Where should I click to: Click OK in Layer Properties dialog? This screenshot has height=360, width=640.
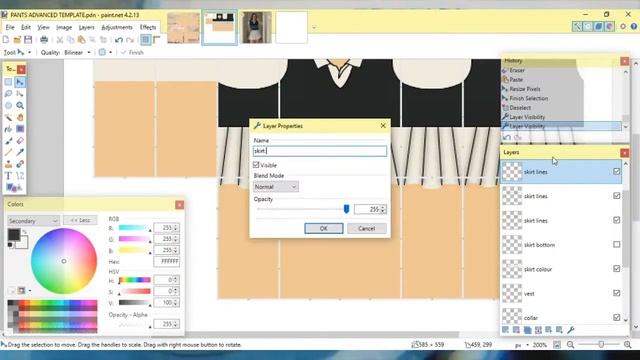[324, 228]
